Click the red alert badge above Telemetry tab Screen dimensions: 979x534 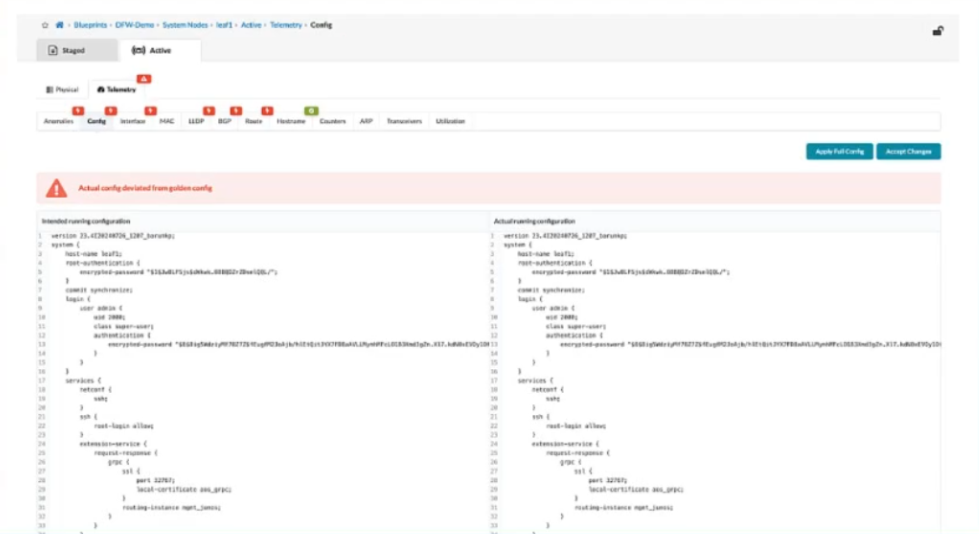144,78
